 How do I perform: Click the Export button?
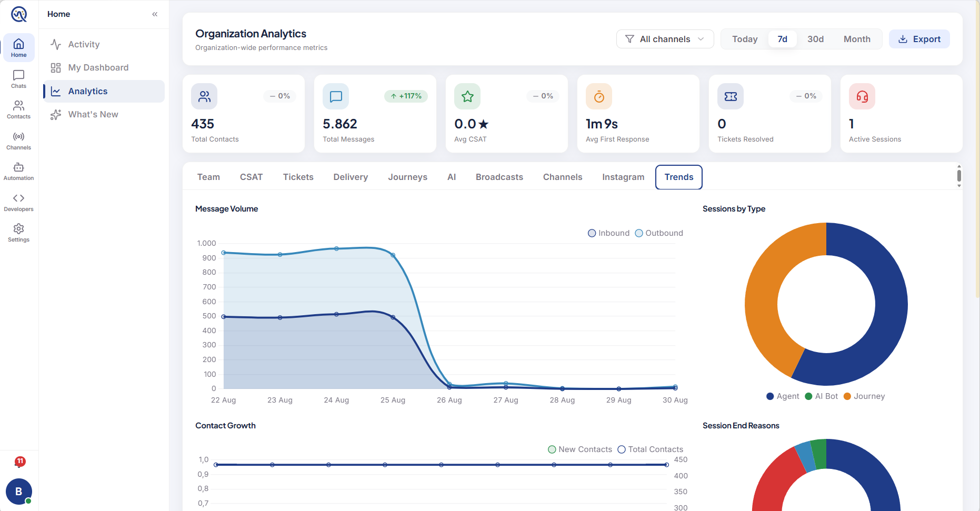pos(919,39)
